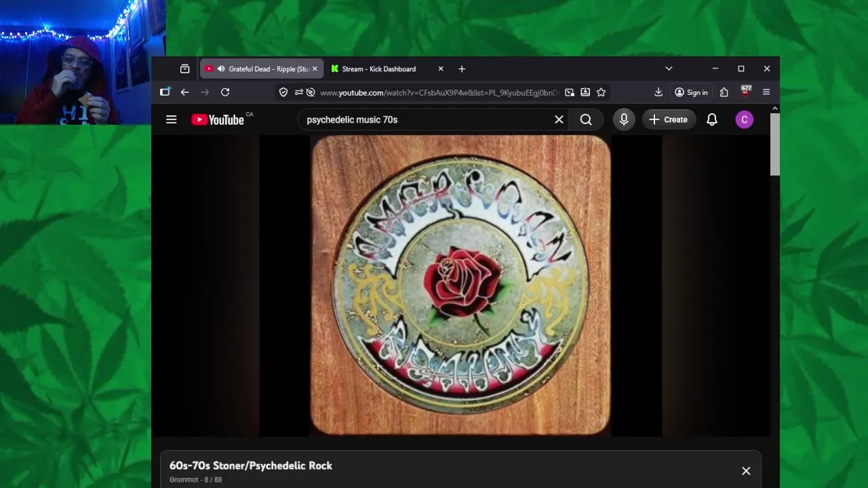This screenshot has width=868, height=488.
Task: Open the extensions puzzle icon
Action: click(x=724, y=92)
